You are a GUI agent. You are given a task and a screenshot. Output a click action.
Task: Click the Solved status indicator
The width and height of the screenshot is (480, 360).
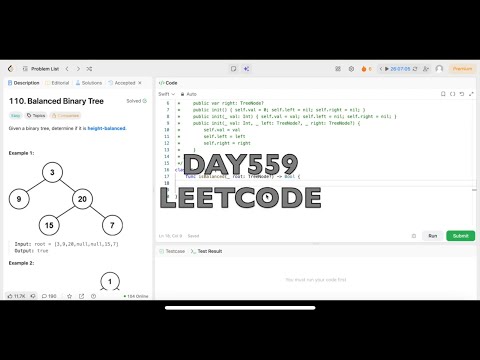pos(136,101)
